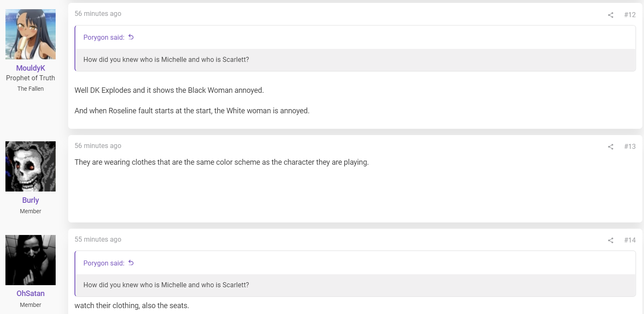
Task: Click the share icon on post #13
Action: coord(611,147)
